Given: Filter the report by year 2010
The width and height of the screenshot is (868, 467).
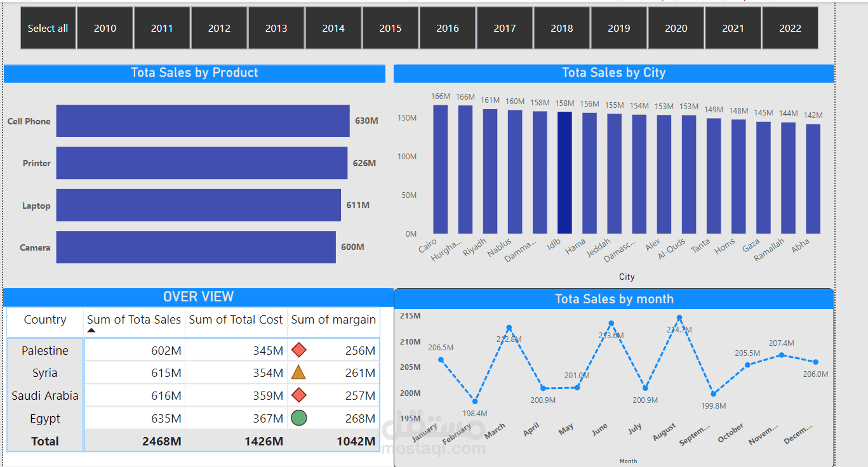Looking at the screenshot, I should (x=105, y=28).
